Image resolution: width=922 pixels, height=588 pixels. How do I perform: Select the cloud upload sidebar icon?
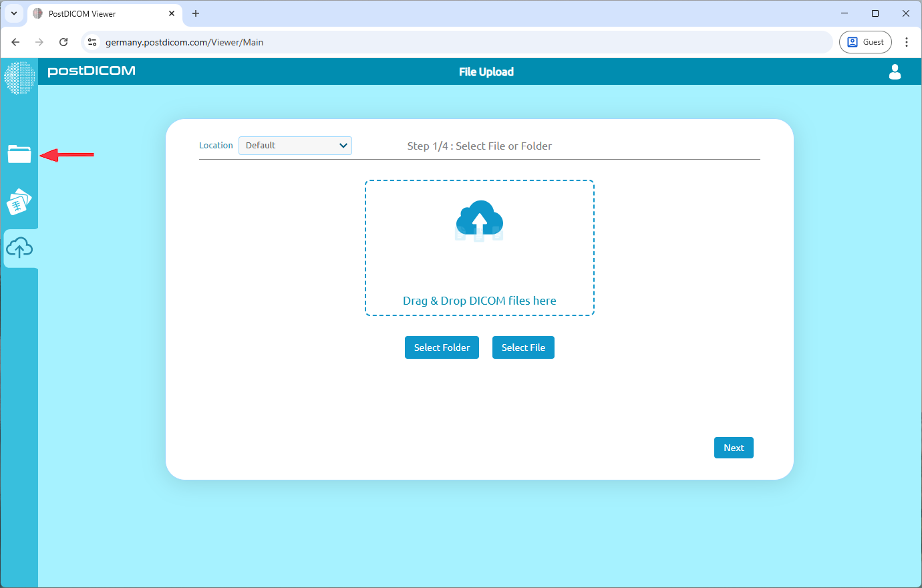19,249
